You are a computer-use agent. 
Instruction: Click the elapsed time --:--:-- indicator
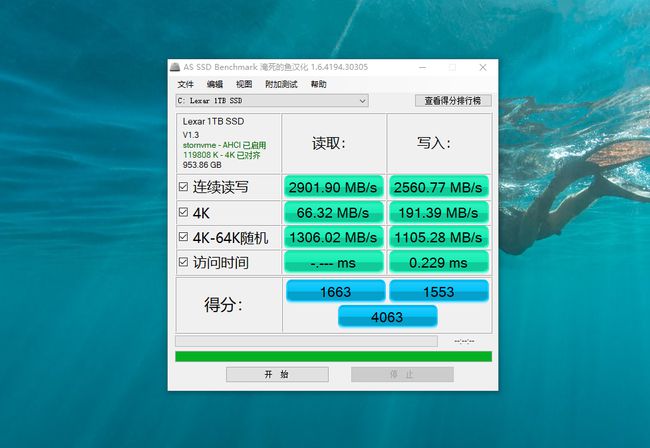coord(464,341)
